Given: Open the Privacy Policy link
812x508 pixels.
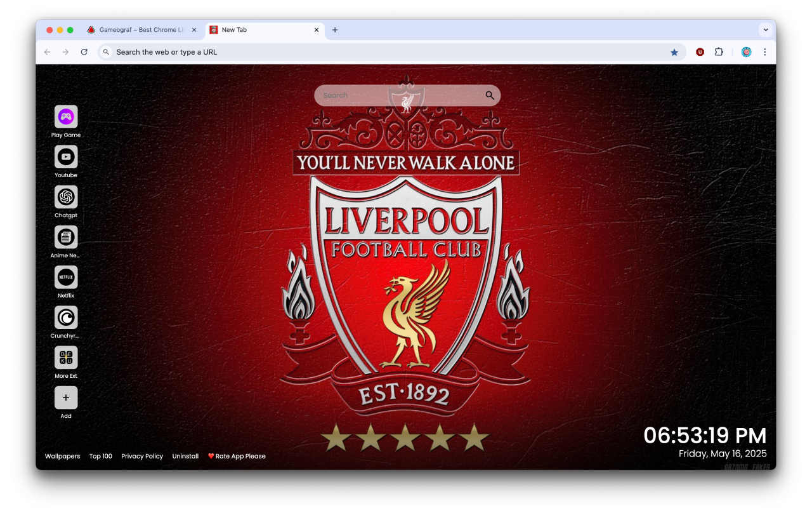Looking at the screenshot, I should (142, 456).
